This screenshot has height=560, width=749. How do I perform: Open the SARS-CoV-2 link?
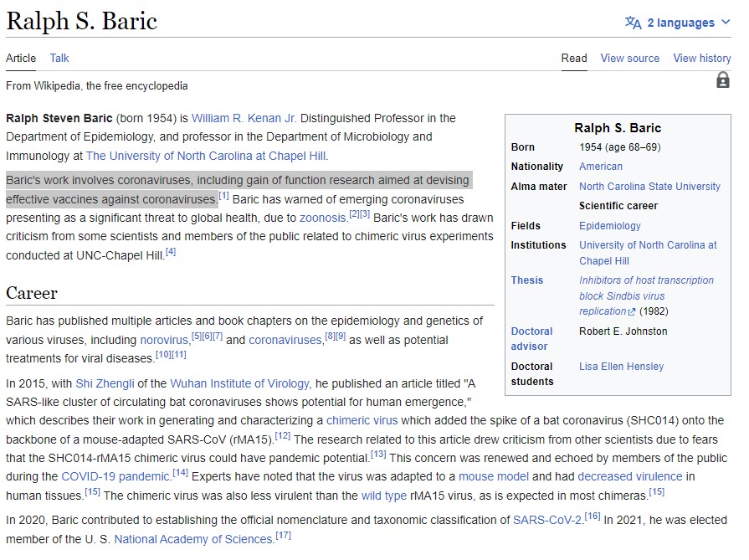(x=547, y=520)
